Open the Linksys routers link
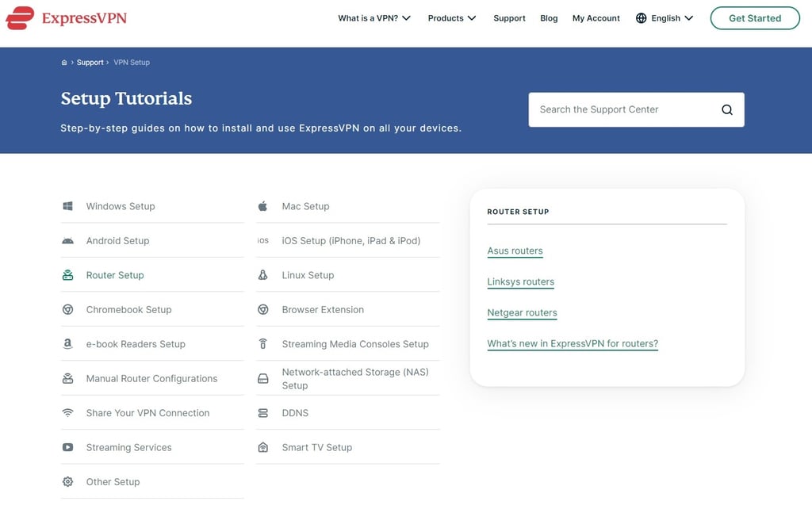Image resolution: width=812 pixels, height=505 pixels. coord(520,281)
